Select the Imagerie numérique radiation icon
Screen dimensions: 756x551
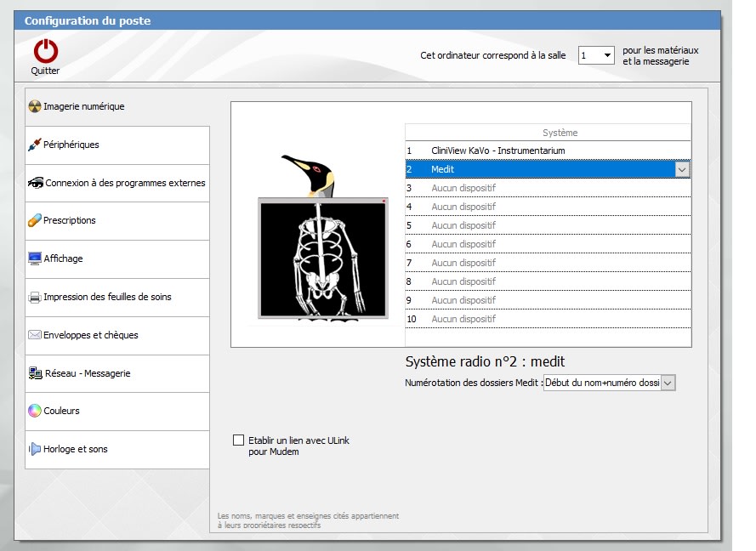34,107
